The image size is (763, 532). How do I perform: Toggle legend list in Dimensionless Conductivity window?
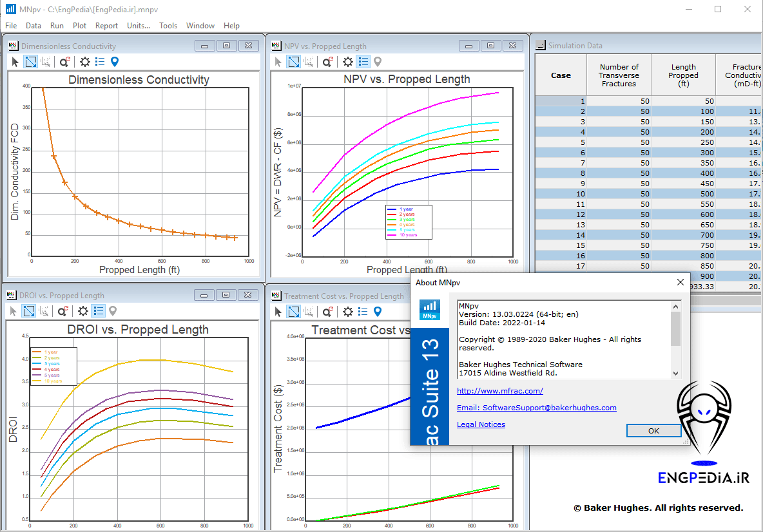100,62
